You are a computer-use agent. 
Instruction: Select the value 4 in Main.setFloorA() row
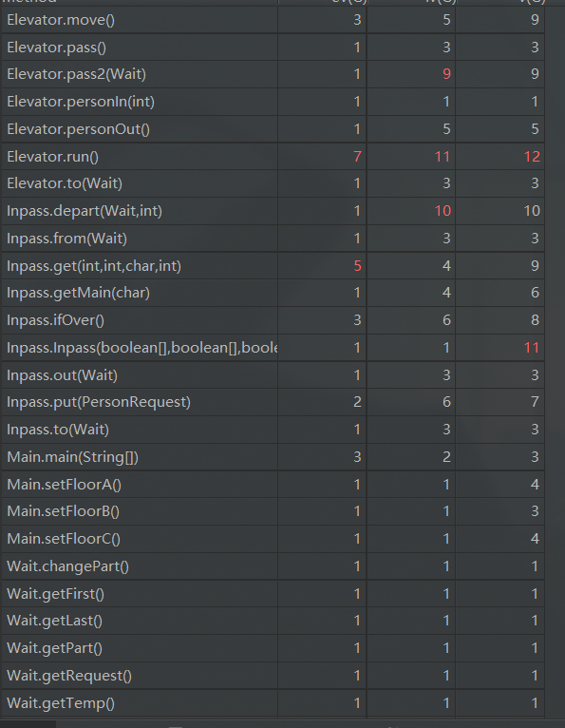click(x=535, y=485)
